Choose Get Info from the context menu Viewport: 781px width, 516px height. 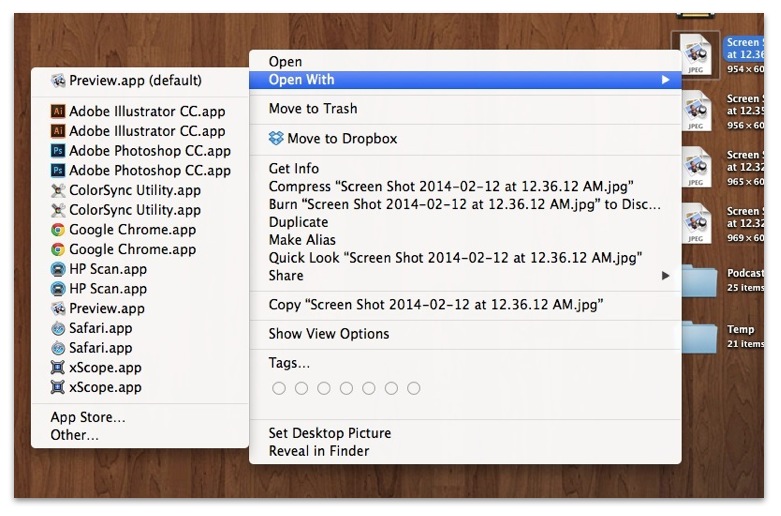tap(465, 168)
